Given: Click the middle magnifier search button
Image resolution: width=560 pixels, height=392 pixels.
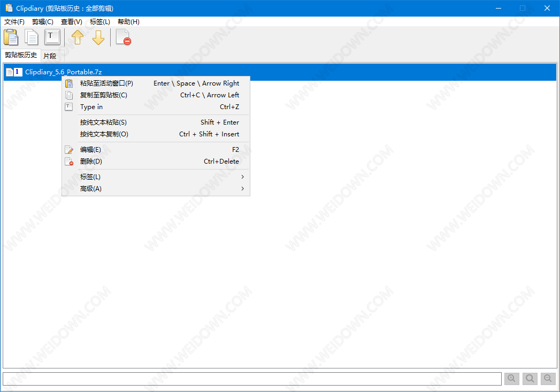Looking at the screenshot, I should [530, 379].
